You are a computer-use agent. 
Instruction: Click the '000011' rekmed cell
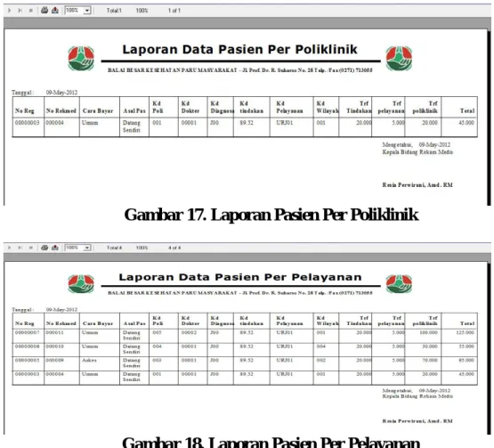(55, 332)
